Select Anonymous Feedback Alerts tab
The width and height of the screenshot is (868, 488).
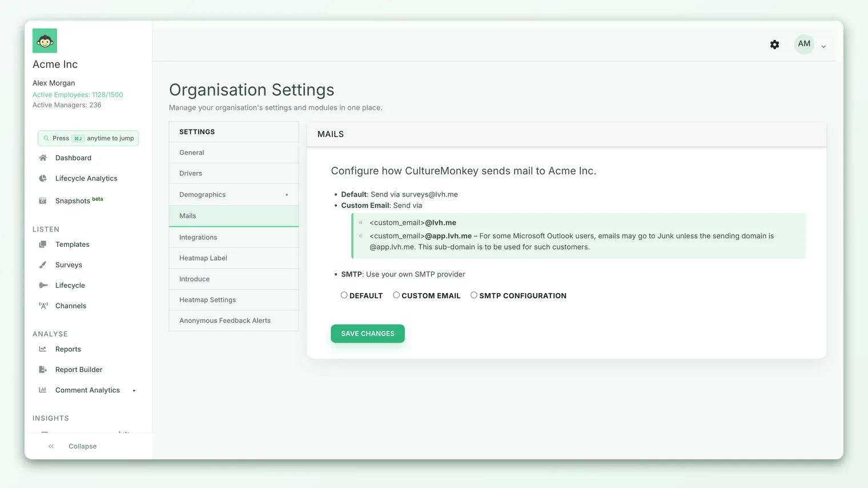[x=234, y=321]
